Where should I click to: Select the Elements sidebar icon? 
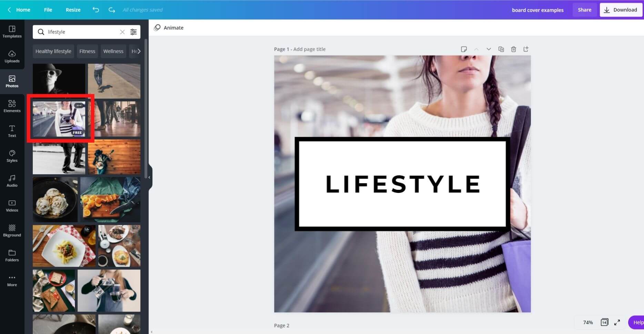click(x=12, y=106)
